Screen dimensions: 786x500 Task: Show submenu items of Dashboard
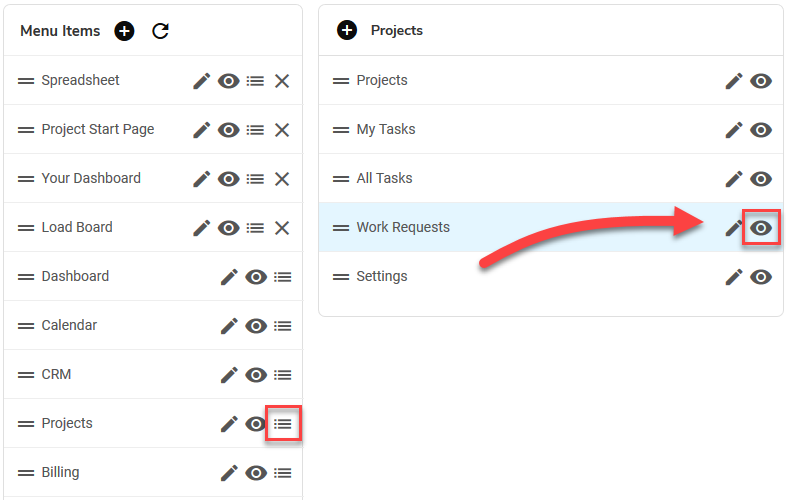[283, 277]
